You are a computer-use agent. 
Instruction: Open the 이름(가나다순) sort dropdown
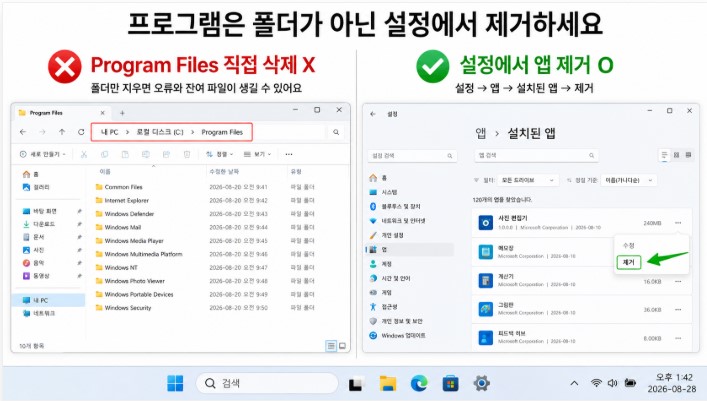[629, 180]
